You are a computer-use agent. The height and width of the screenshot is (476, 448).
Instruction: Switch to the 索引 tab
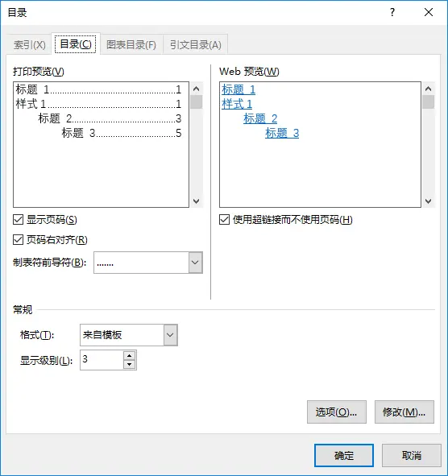tap(30, 45)
